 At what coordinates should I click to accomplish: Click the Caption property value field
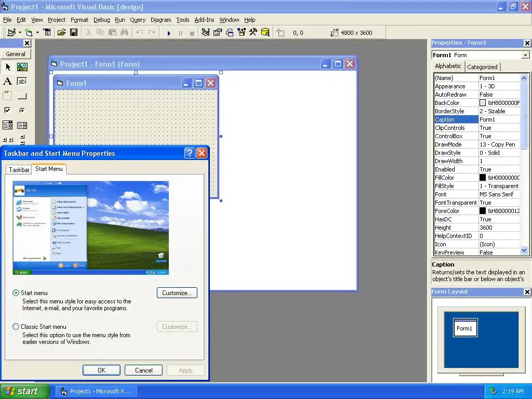point(499,119)
